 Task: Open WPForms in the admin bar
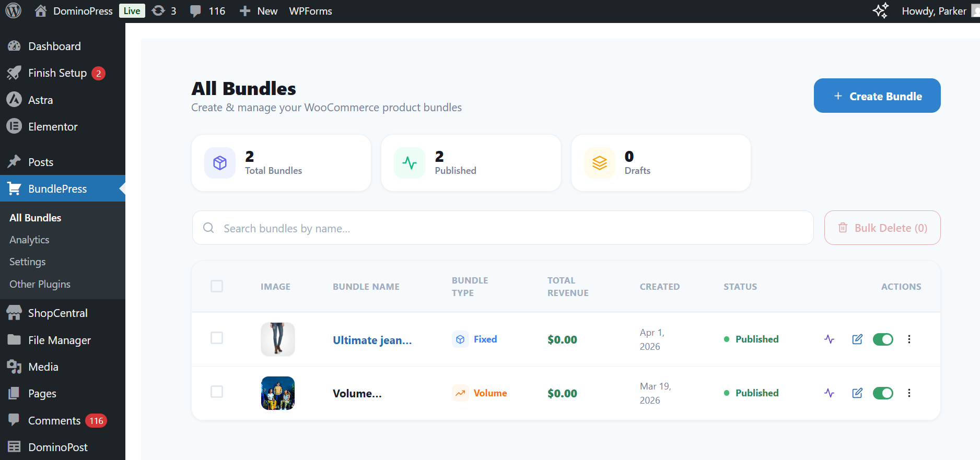click(x=311, y=11)
